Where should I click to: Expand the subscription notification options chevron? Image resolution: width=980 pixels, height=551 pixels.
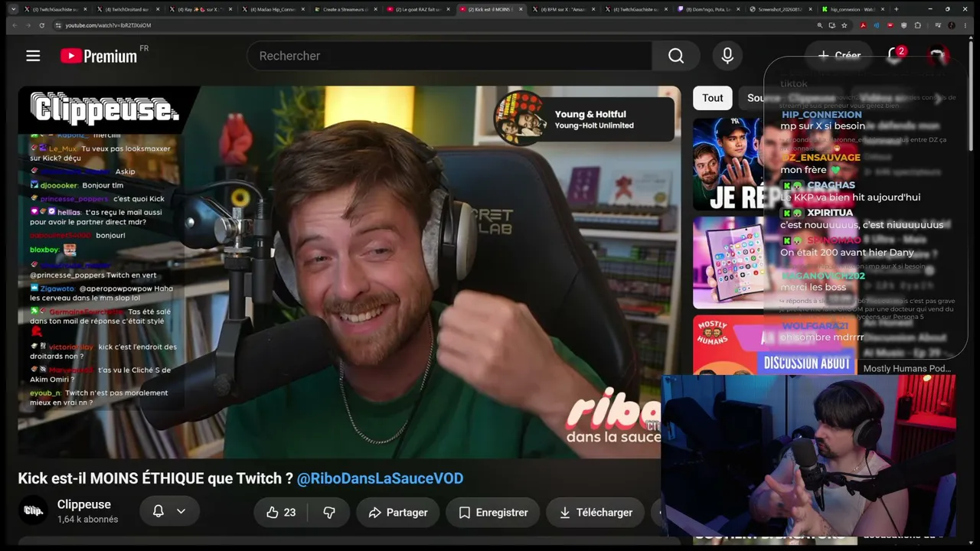pyautogui.click(x=181, y=511)
